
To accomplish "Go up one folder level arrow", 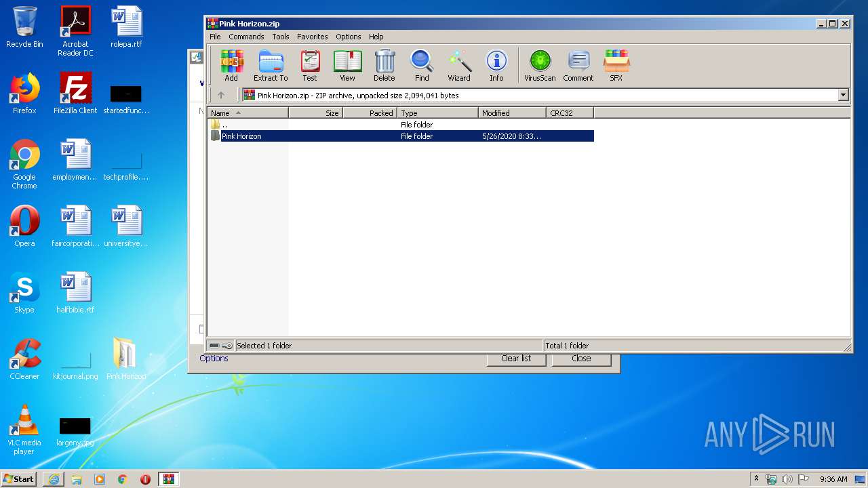I will (x=220, y=95).
